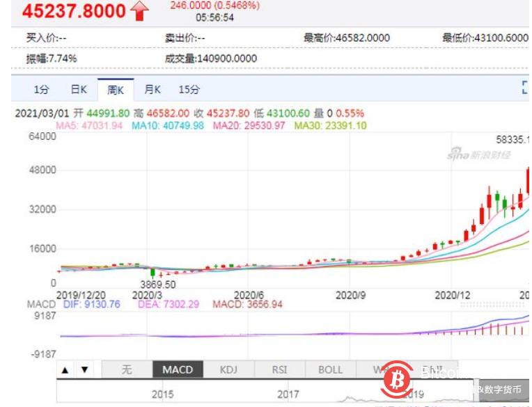This screenshot has width=532, height=407.
Task: Switch to the 15分 chart tab
Action: (x=189, y=90)
